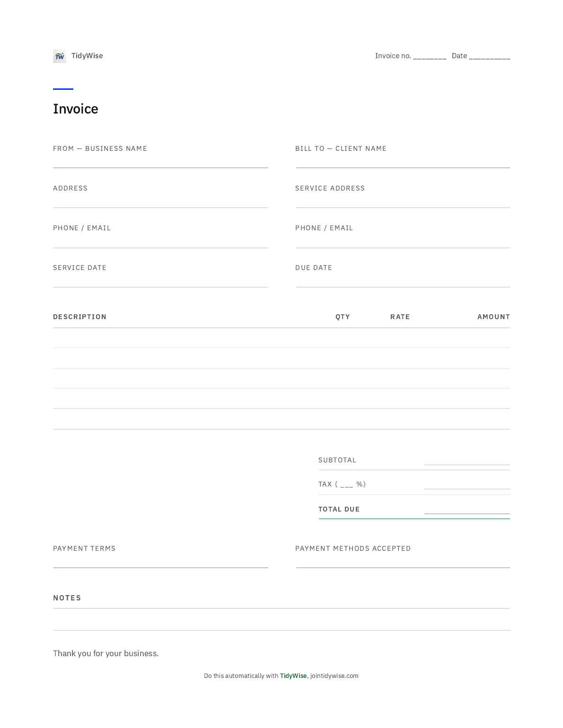The width and height of the screenshot is (563, 728).
Task: Click the QTY column header
Action: pyautogui.click(x=343, y=317)
